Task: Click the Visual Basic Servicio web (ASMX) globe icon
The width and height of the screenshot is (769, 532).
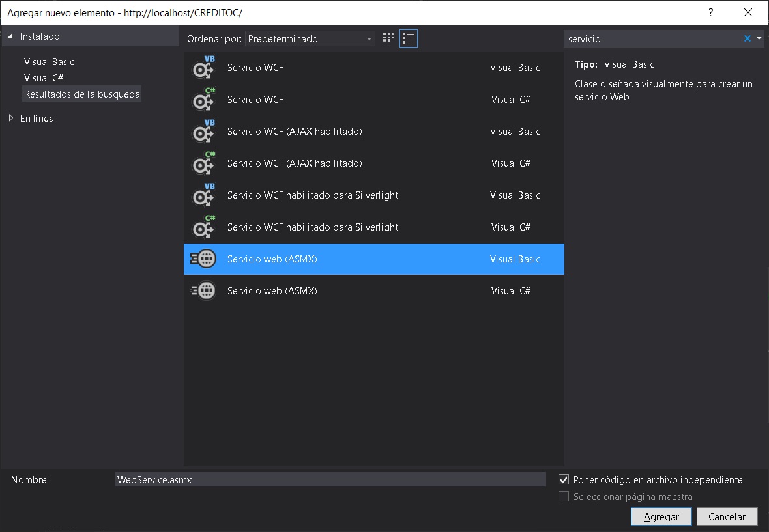Action: [x=203, y=259]
